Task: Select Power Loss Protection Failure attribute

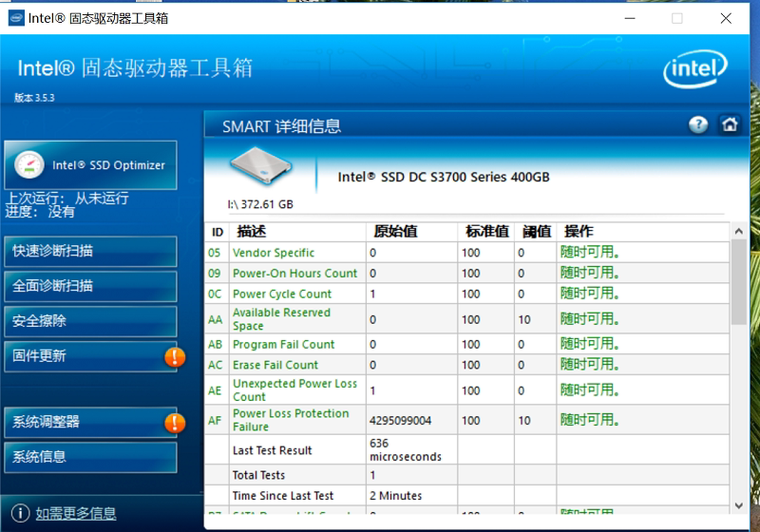Action: tap(291, 420)
